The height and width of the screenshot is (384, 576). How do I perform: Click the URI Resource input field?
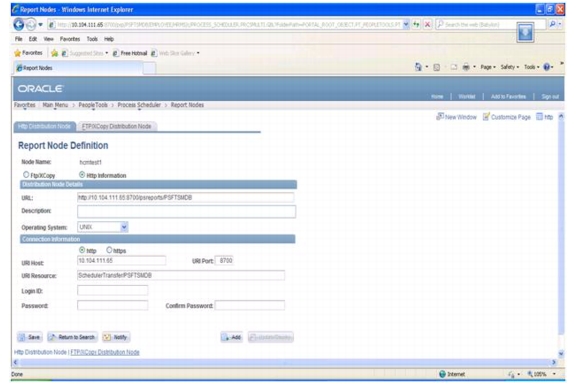click(181, 275)
